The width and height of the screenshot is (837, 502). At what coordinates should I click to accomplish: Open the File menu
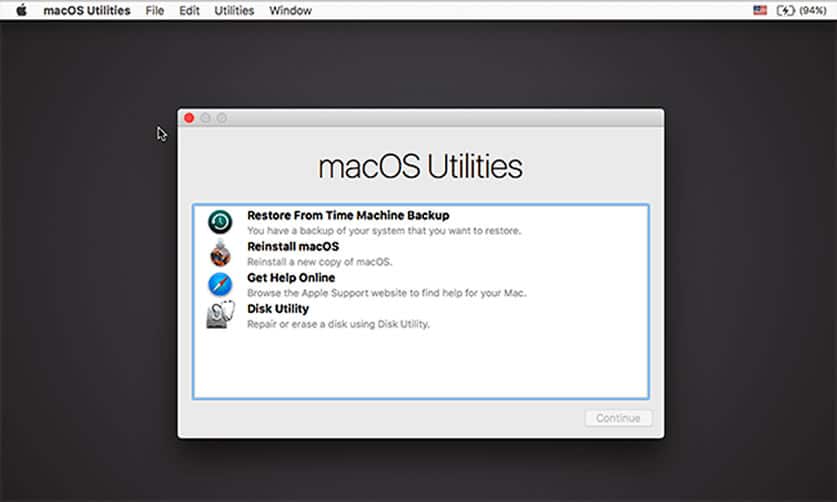tap(155, 11)
